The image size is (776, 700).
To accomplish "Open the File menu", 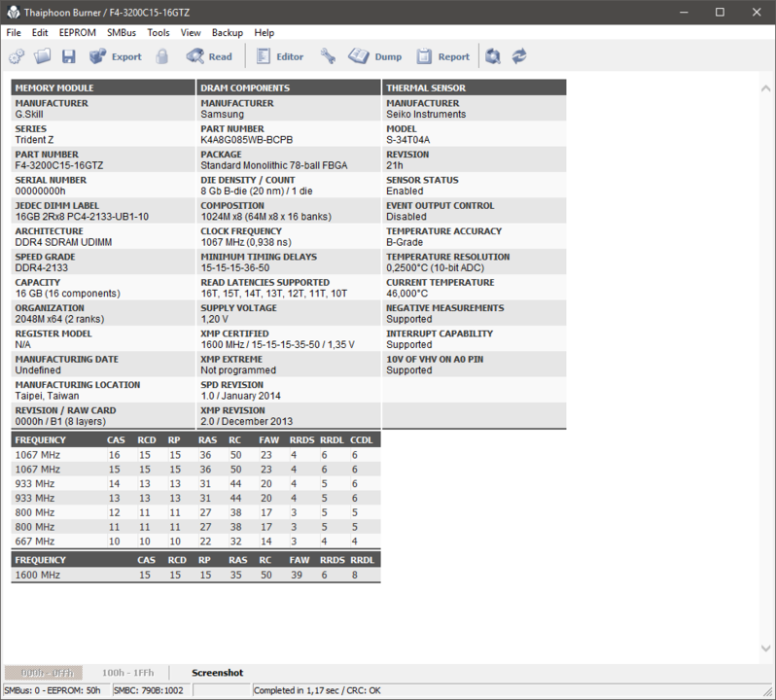I will [x=14, y=33].
